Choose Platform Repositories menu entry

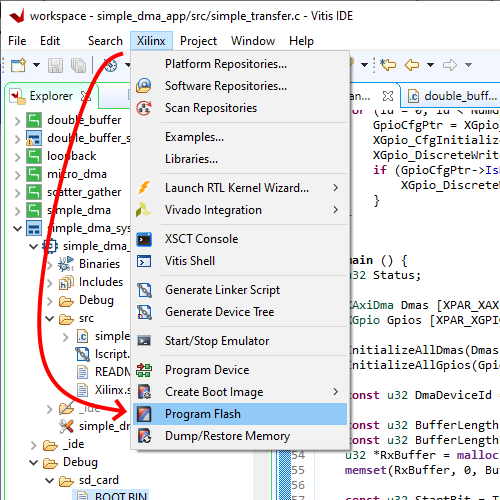pos(240,64)
